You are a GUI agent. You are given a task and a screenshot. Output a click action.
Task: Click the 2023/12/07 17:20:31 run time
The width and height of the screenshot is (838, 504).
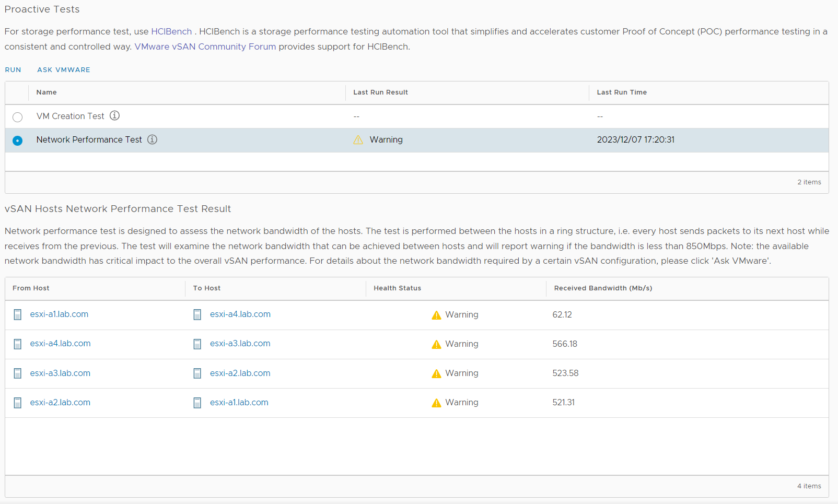coord(636,139)
